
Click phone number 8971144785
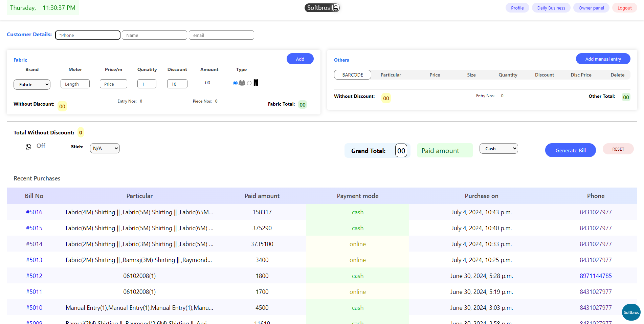point(596,276)
